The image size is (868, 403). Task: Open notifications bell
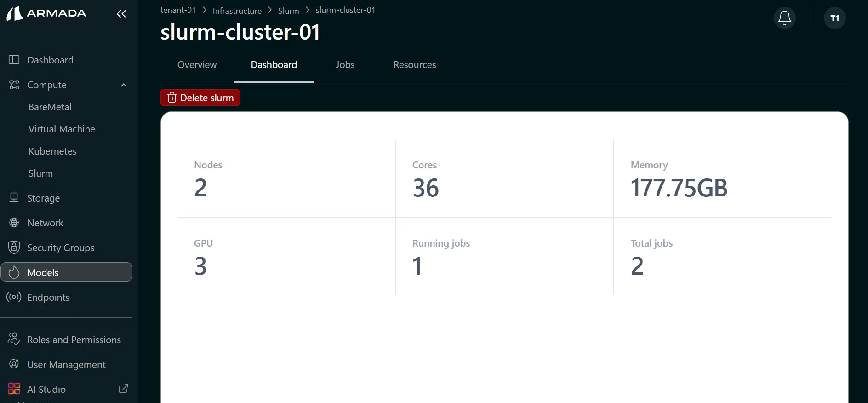tap(785, 18)
